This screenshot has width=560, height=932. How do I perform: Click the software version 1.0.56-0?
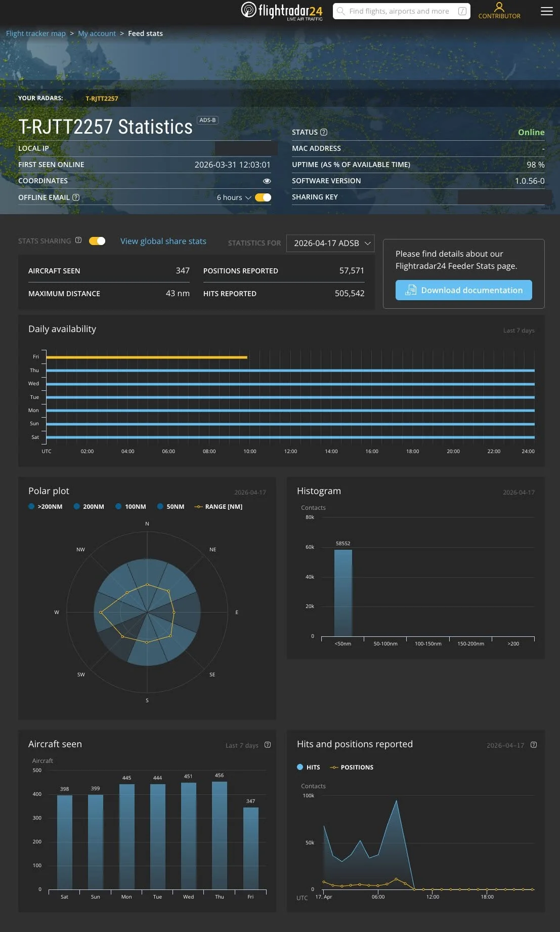point(530,181)
